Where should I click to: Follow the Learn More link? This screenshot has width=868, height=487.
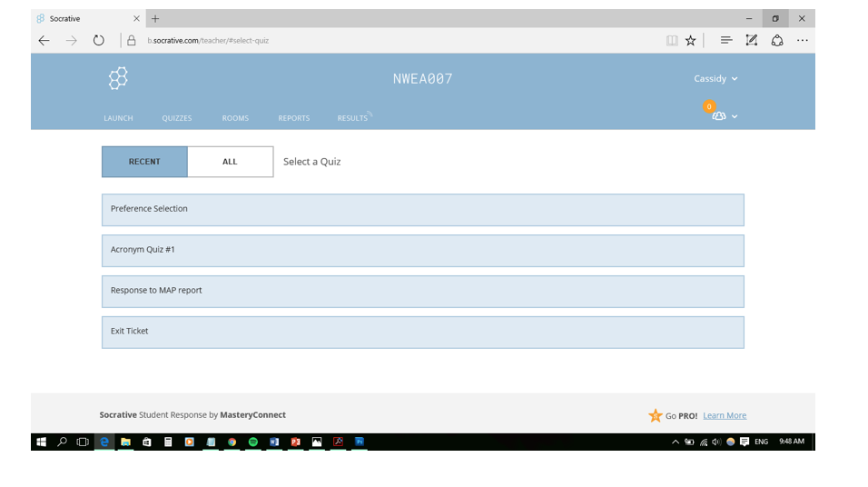point(725,415)
